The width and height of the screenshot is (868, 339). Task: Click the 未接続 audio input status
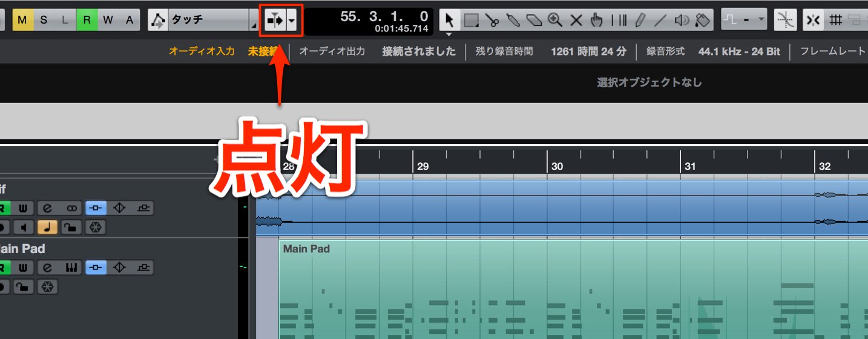coord(263,51)
